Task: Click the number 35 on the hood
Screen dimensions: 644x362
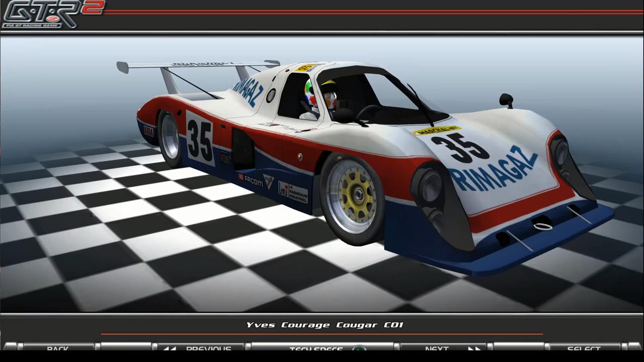Action: click(x=459, y=147)
